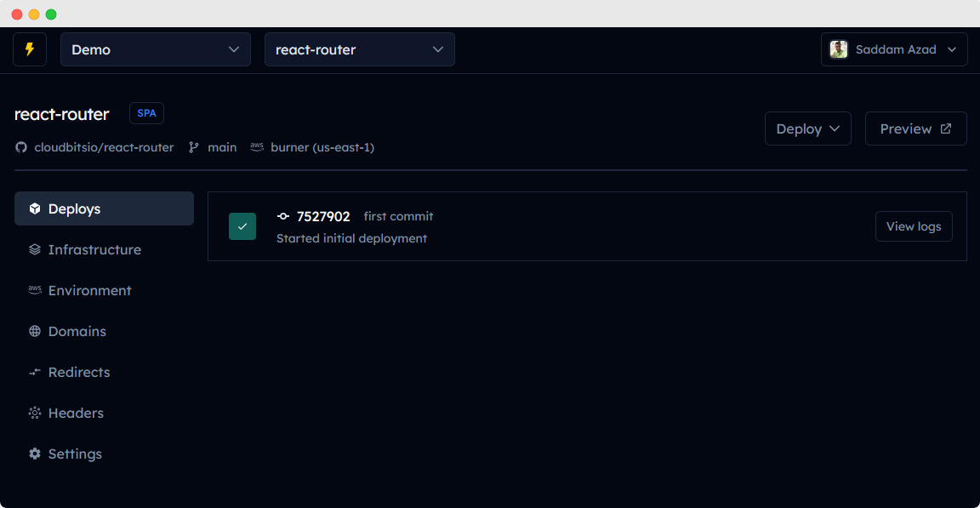Click the icon next to Headers
The height and width of the screenshot is (508, 980).
pos(34,413)
